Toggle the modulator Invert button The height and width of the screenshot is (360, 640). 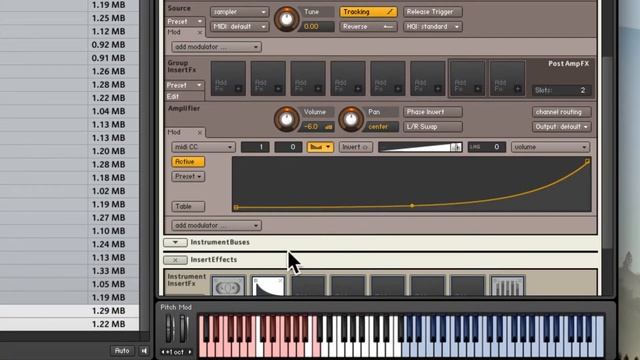coord(355,147)
